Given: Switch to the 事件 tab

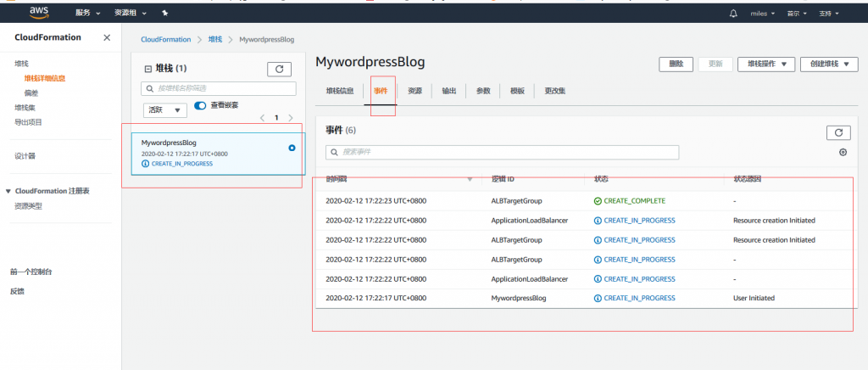Looking at the screenshot, I should (x=381, y=91).
